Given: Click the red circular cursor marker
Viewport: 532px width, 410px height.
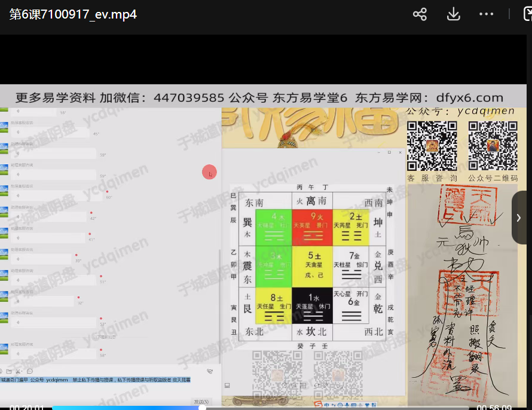Looking at the screenshot, I should coord(209,173).
